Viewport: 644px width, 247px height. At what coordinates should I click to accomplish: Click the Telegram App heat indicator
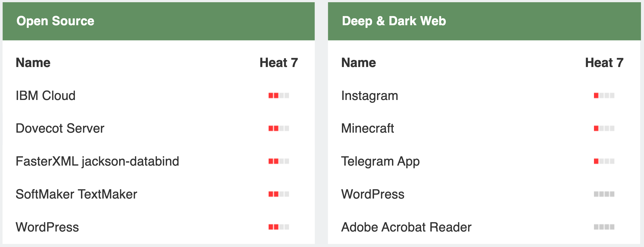coord(604,161)
